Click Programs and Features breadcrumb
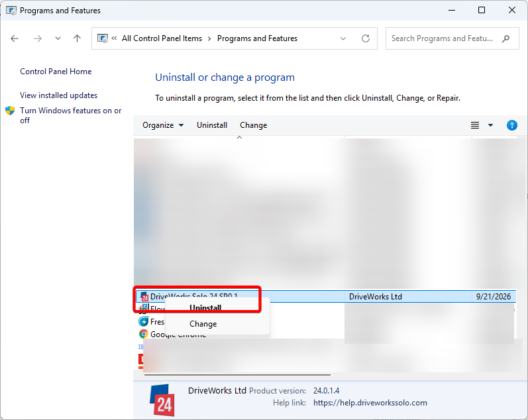This screenshot has width=528, height=420. coord(257,38)
